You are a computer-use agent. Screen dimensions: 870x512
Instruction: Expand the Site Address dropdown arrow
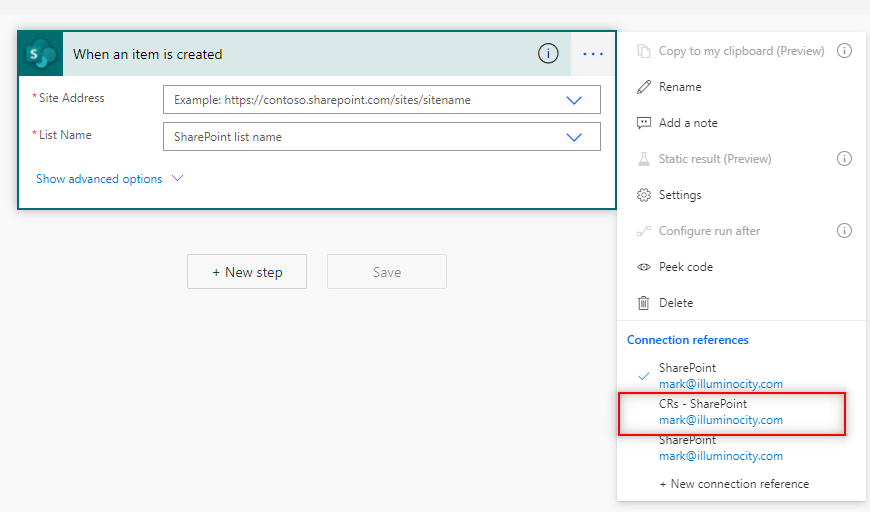pyautogui.click(x=574, y=100)
